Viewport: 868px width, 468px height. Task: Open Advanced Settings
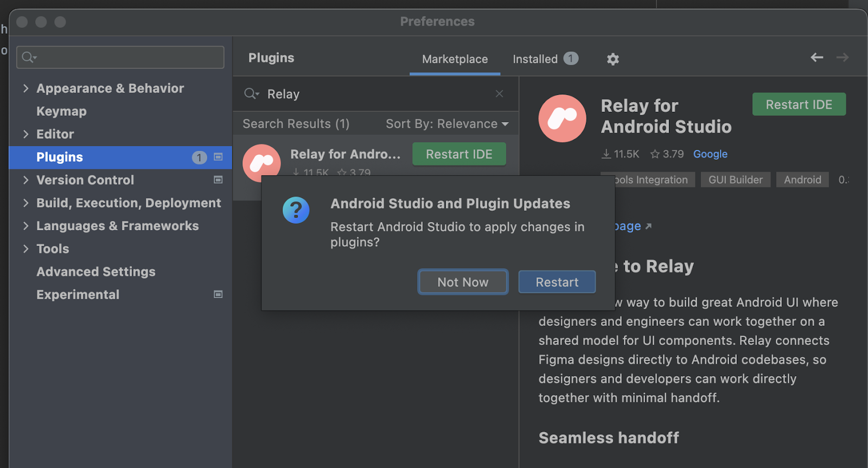[x=120, y=271]
